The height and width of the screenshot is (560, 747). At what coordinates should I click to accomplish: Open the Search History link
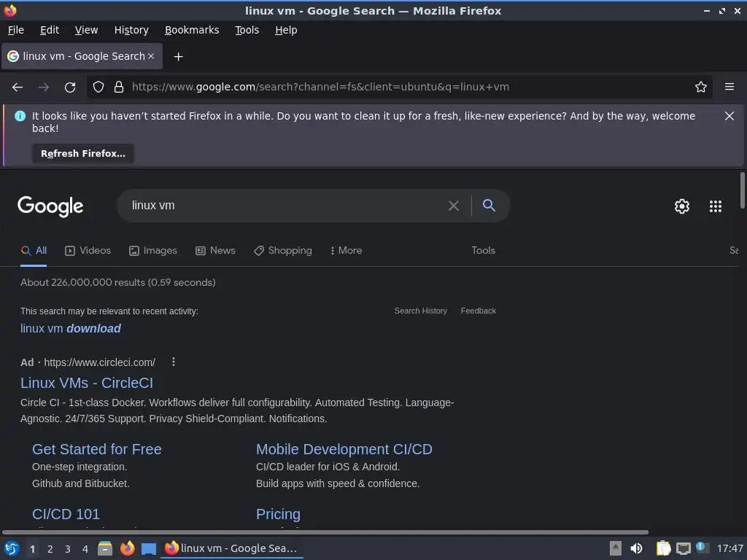point(421,311)
